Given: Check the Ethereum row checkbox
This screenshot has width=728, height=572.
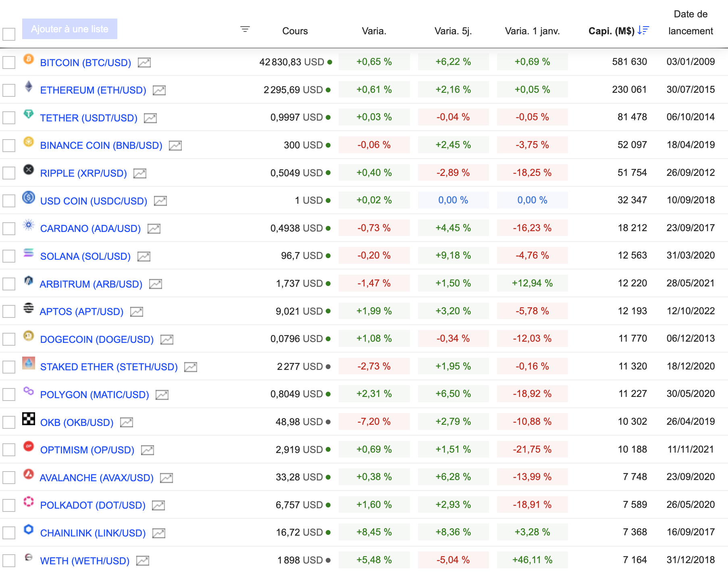Looking at the screenshot, I should 9,90.
